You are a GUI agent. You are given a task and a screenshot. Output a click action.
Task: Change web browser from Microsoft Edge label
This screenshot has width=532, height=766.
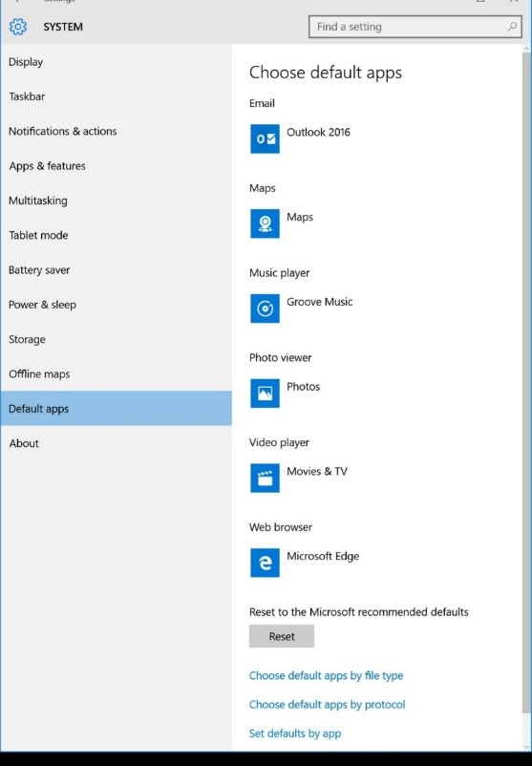[323, 557]
